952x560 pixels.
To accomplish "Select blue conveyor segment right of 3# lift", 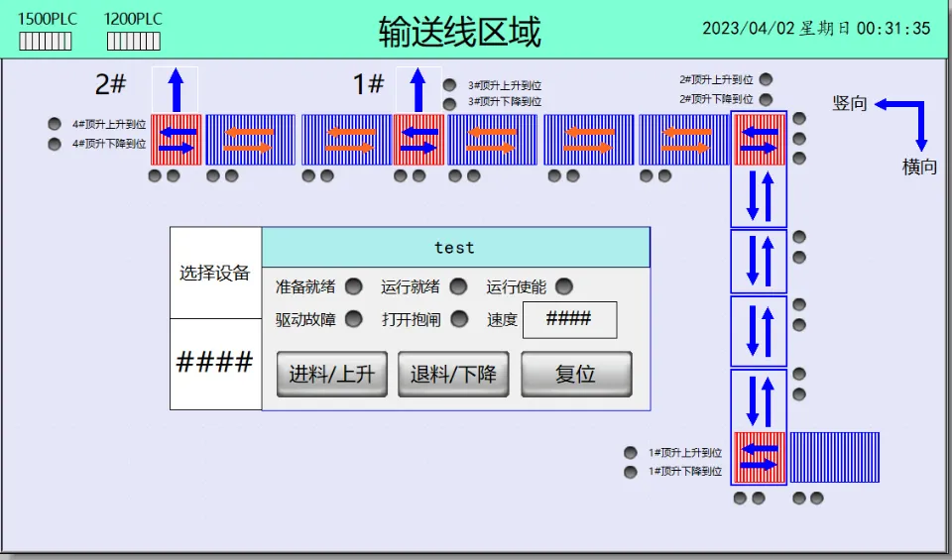I will (x=493, y=140).
